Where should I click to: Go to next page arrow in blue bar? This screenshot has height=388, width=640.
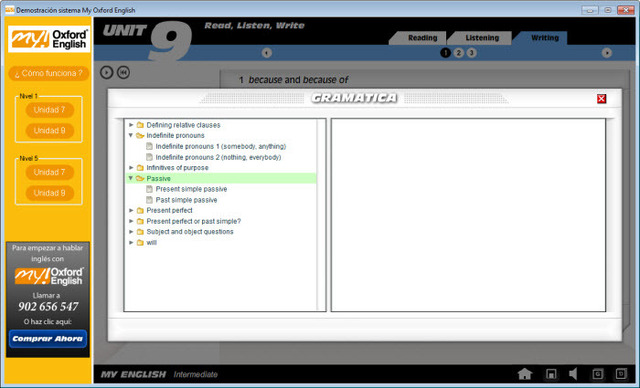(x=607, y=53)
